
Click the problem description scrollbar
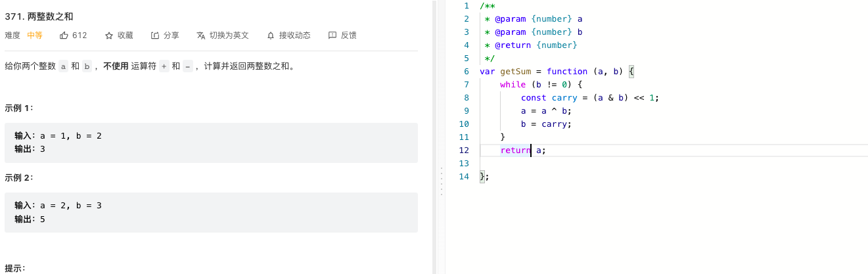434,137
